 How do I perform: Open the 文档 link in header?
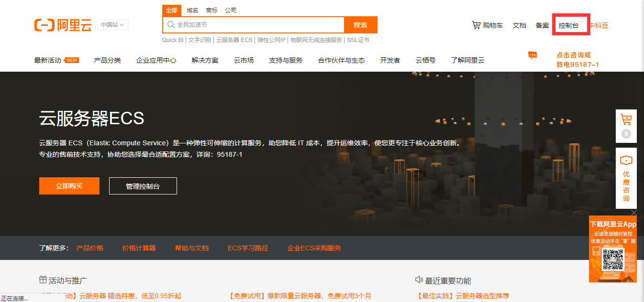click(x=520, y=25)
